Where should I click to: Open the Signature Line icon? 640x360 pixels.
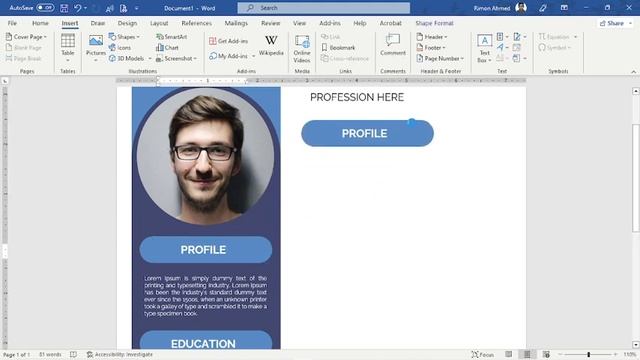pos(519,37)
